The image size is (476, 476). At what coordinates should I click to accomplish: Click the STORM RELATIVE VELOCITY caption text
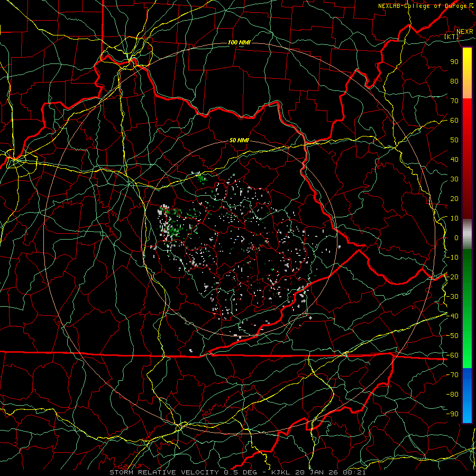click(164, 472)
